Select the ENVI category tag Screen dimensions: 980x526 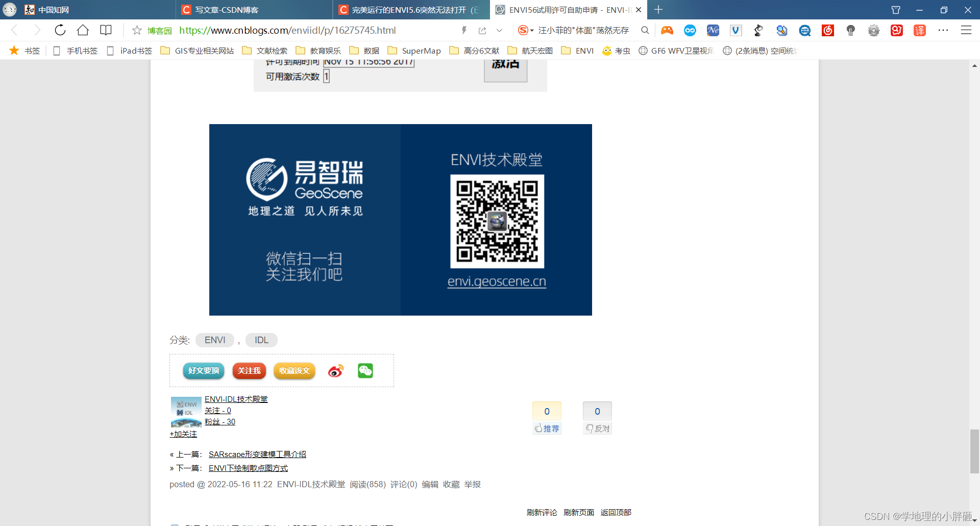(215, 340)
